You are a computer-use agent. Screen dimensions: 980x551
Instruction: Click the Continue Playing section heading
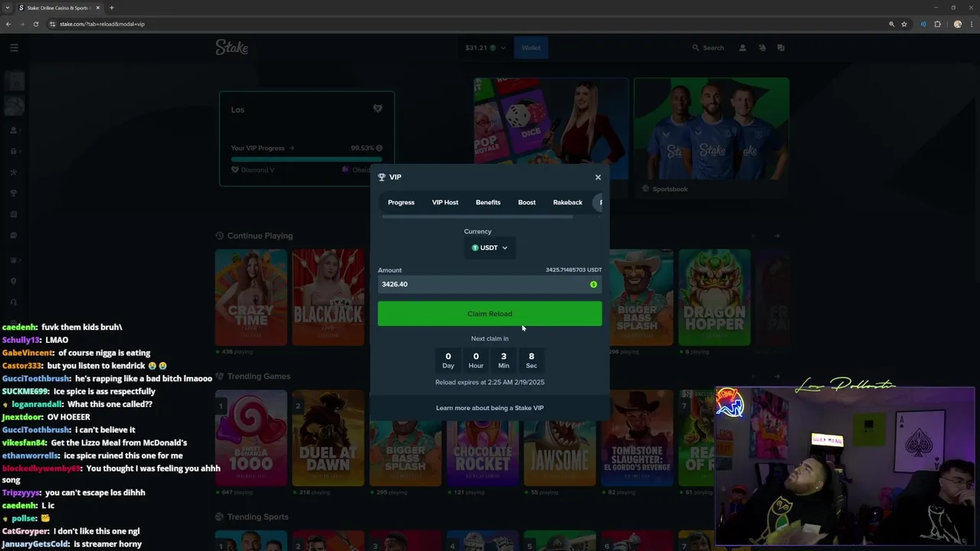pyautogui.click(x=260, y=236)
